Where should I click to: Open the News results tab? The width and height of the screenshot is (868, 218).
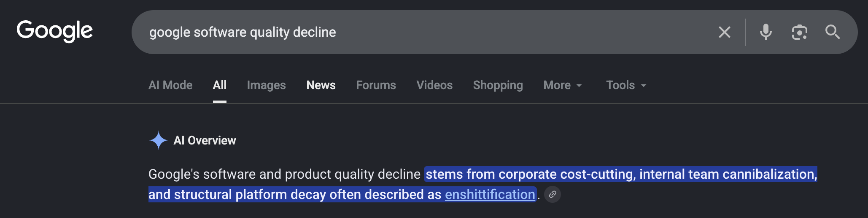tap(321, 85)
